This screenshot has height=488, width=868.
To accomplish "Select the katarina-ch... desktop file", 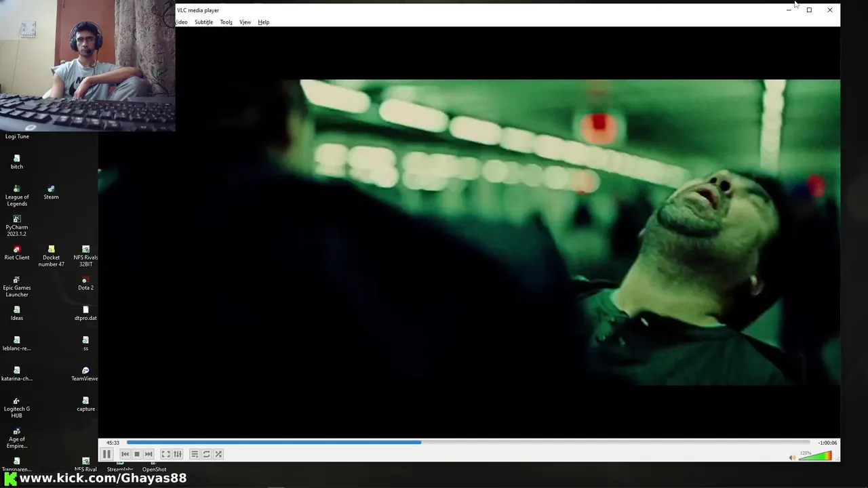I will click(17, 374).
